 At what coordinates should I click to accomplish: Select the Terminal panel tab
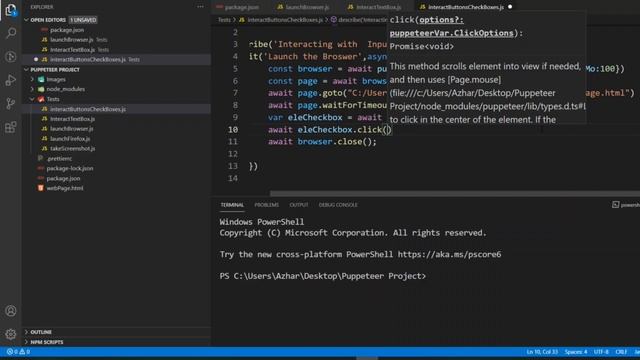pos(232,205)
